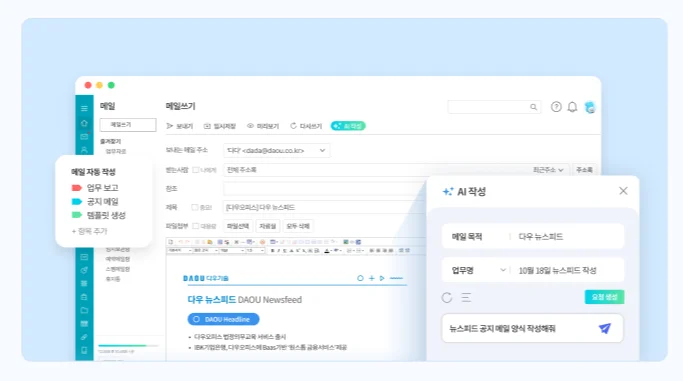Click the red tag next to 업무 보고
The image size is (683, 381).
77,188
